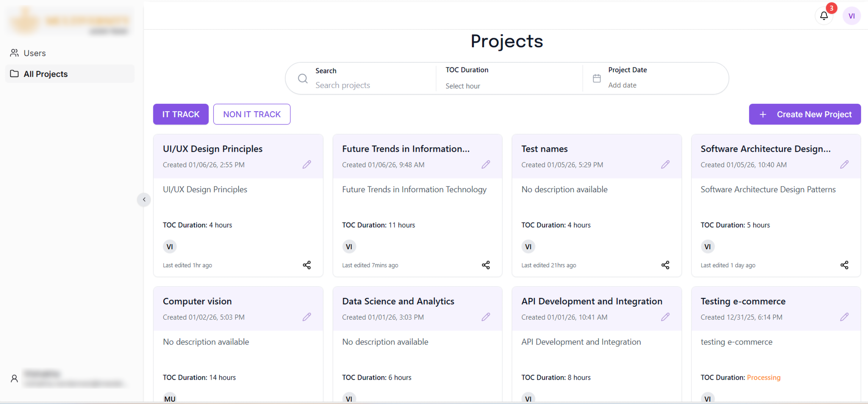Click VI avatar on Future Trends card

pyautogui.click(x=349, y=247)
